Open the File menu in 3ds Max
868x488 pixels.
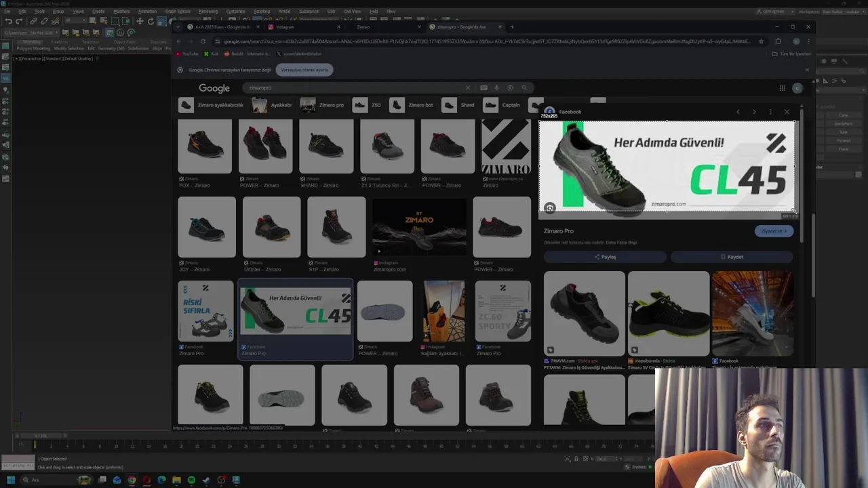[5, 12]
